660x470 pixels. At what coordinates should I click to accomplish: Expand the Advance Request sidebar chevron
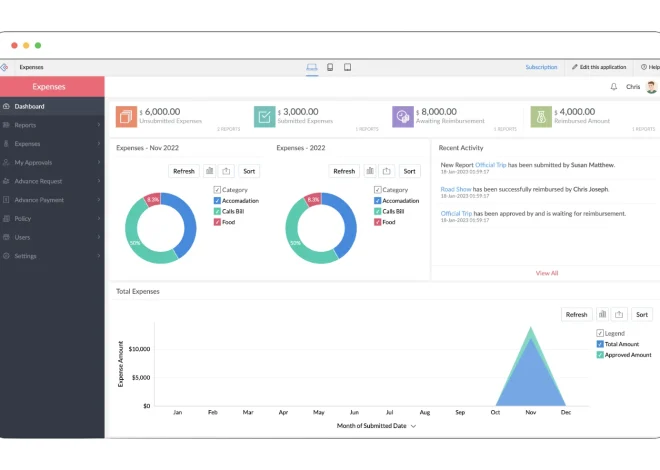coord(99,181)
